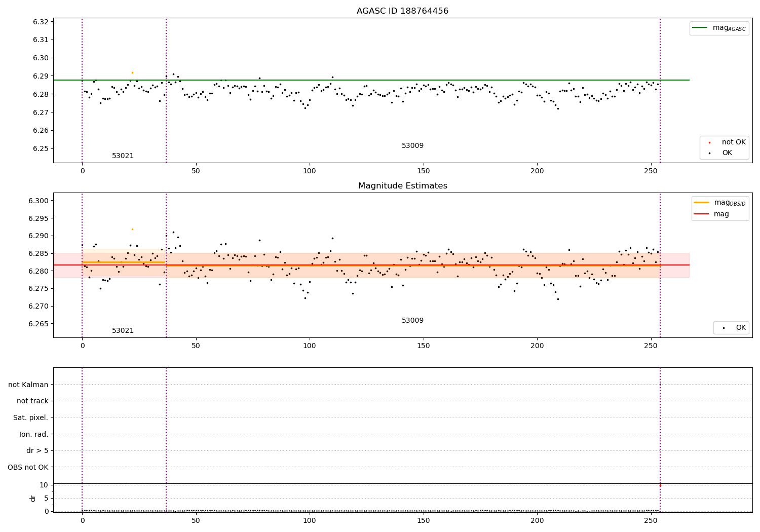
Task: Select the "Magnitude Estimates" plot title
Action: click(402, 186)
